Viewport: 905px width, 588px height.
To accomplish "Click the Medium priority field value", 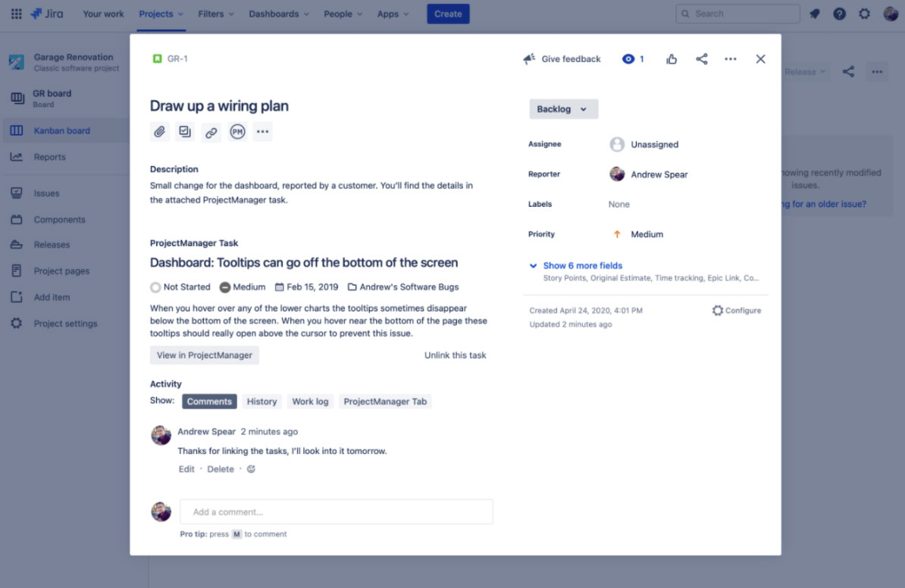I will (637, 234).
